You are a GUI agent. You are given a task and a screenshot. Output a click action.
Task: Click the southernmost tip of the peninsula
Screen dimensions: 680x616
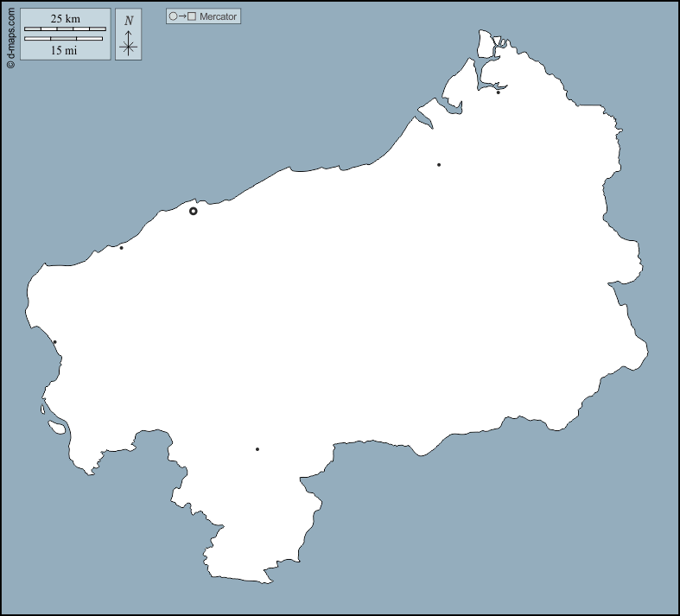259,581
